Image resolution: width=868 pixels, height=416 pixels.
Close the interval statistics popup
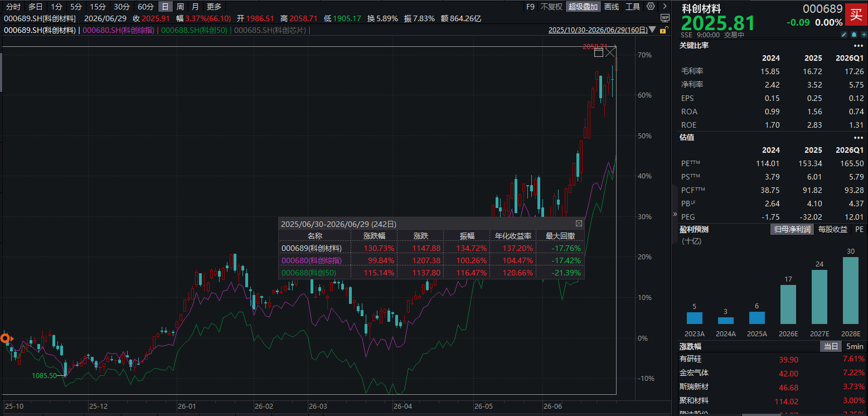point(579,224)
